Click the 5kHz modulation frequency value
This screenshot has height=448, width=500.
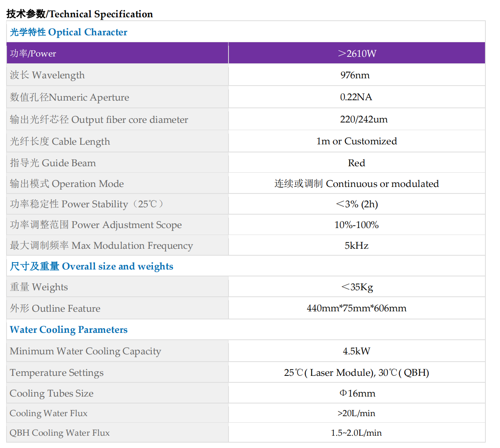[356, 246]
